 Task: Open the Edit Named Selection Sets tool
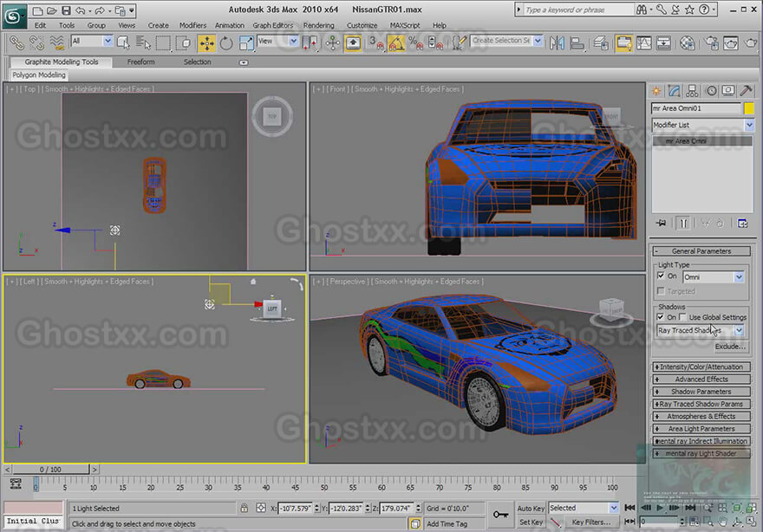click(x=459, y=43)
